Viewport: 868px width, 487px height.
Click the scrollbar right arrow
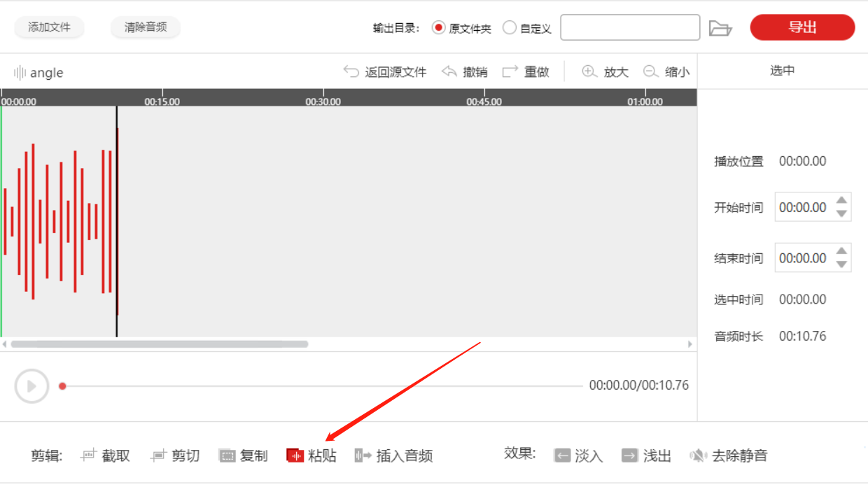pyautogui.click(x=690, y=344)
